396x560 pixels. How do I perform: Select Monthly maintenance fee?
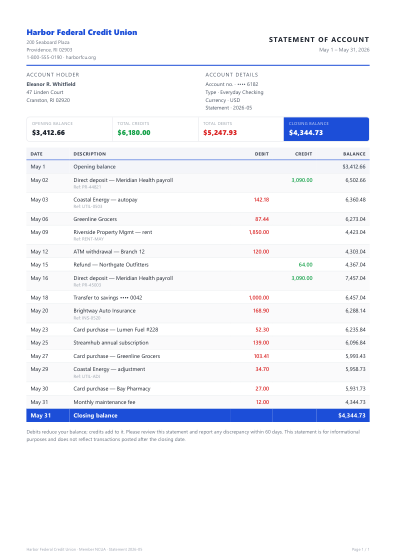pos(104,402)
